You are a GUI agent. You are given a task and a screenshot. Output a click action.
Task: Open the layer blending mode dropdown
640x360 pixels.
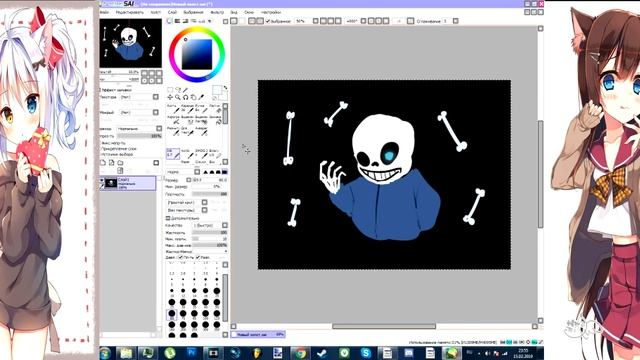click(159, 129)
